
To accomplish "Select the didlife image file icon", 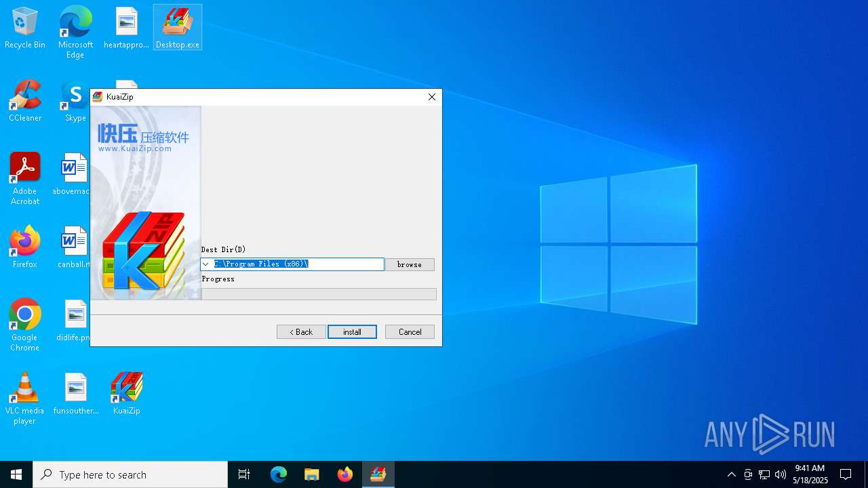I will point(75,321).
